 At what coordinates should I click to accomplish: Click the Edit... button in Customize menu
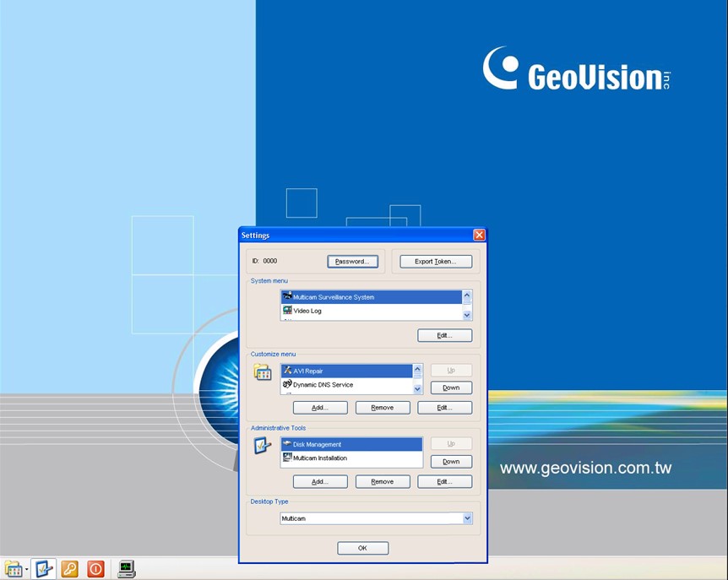(x=444, y=408)
